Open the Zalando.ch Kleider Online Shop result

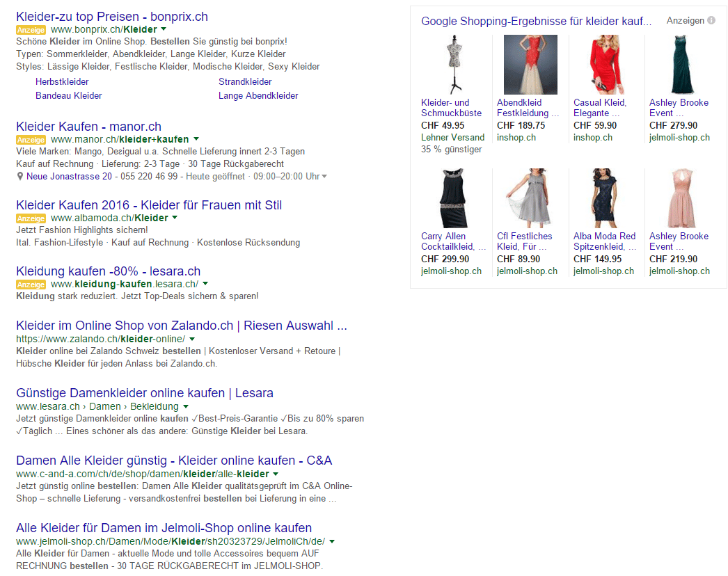tap(181, 326)
